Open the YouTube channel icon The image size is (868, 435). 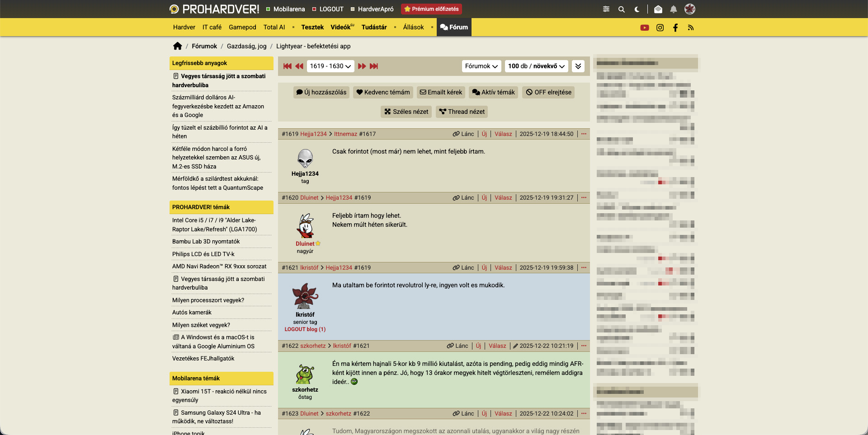pyautogui.click(x=645, y=28)
